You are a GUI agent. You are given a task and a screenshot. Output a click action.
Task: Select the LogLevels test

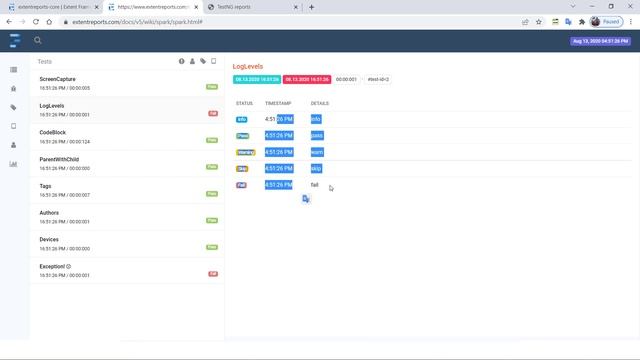click(x=127, y=110)
